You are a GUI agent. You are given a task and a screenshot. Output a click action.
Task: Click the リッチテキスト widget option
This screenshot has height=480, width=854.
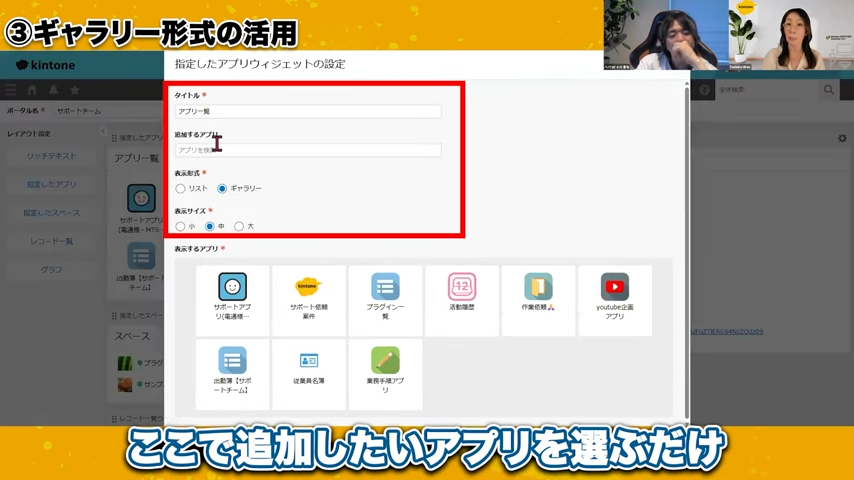coord(52,156)
